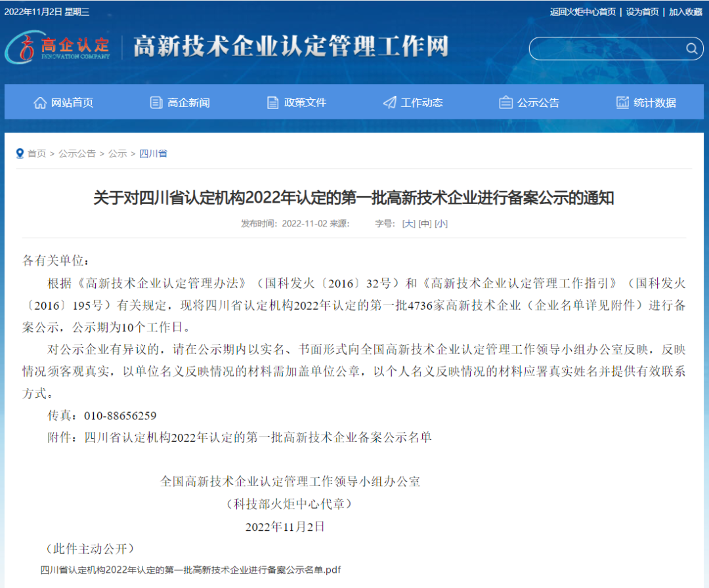Click the notice icon beside 公示公告
Viewport: 709px width, 588px height.
[x=505, y=102]
